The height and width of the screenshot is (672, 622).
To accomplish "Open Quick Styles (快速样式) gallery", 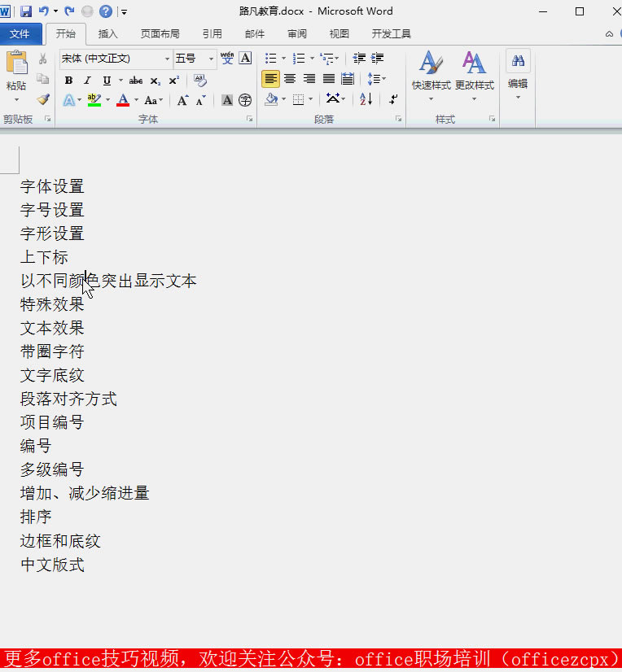I will (431, 76).
